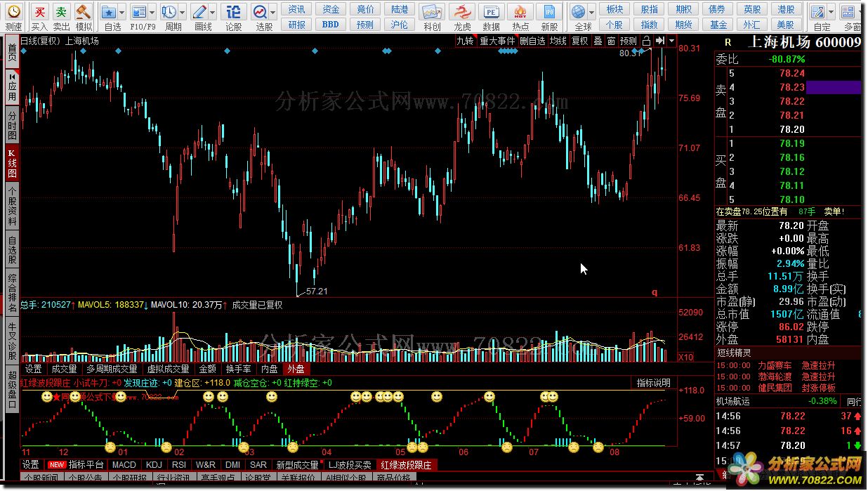This screenshot has height=491, width=868.
Task: Click the 港股 Hong Kong stocks button
Action: pyautogui.click(x=786, y=9)
